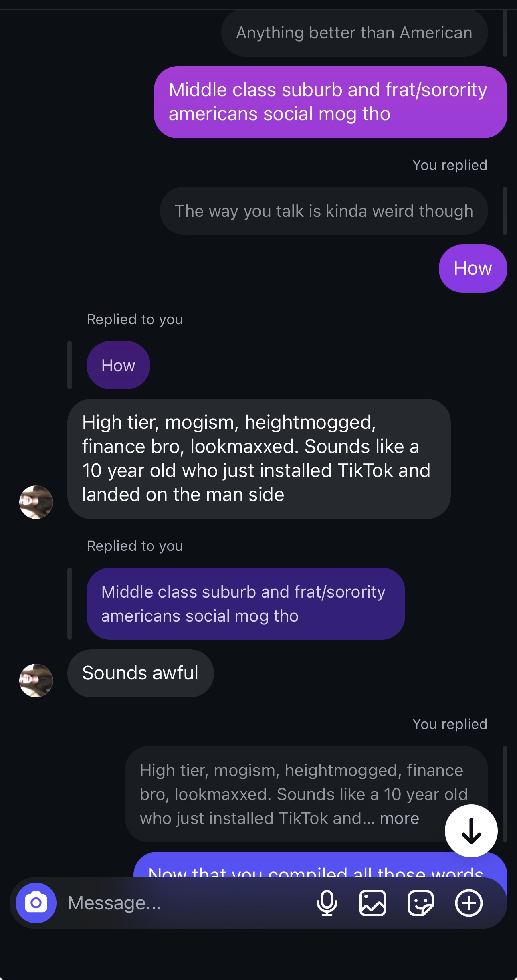Tap quoted 'The way you talk is kinda weird' reply
The image size is (517, 980).
323,211
